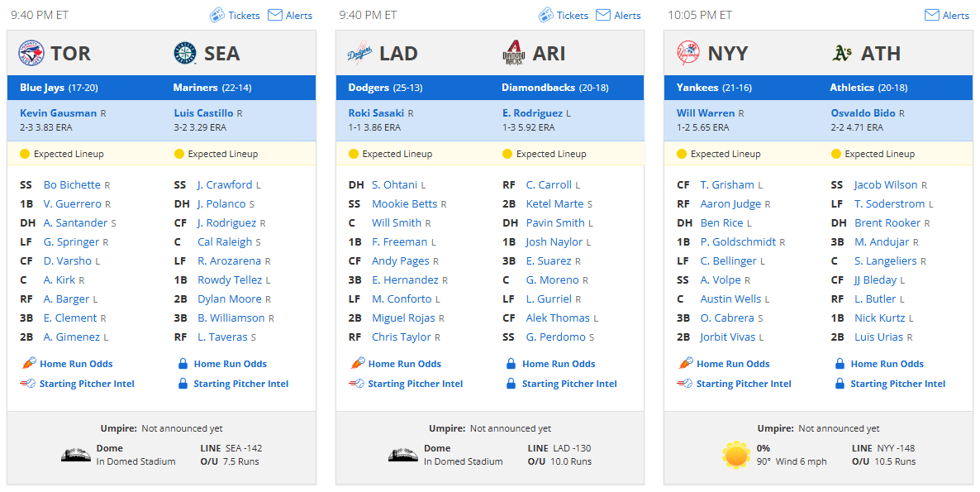
Task: Open Tickets link for LAD vs ARI game
Action: (x=573, y=16)
